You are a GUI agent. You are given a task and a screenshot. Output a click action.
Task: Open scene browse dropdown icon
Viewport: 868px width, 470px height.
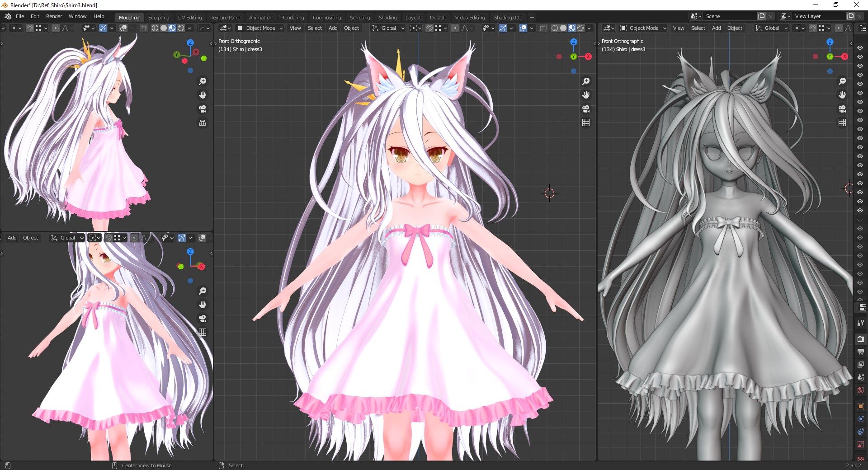click(x=696, y=16)
